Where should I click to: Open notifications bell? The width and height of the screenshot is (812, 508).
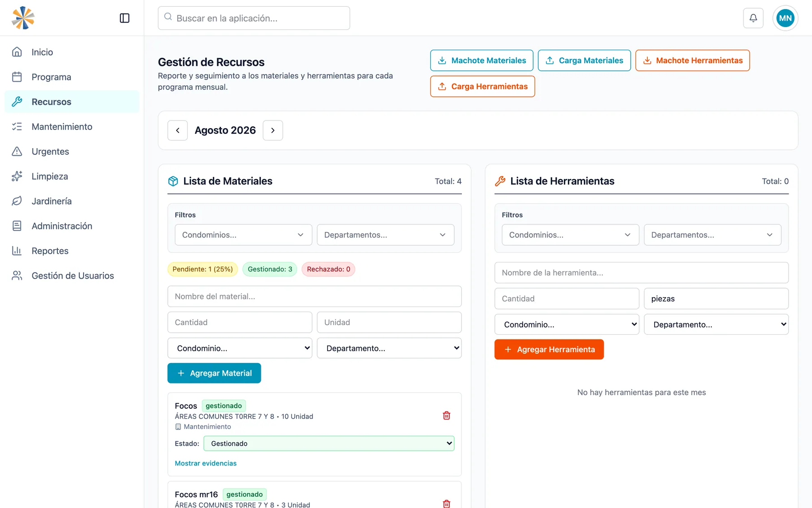coord(753,18)
